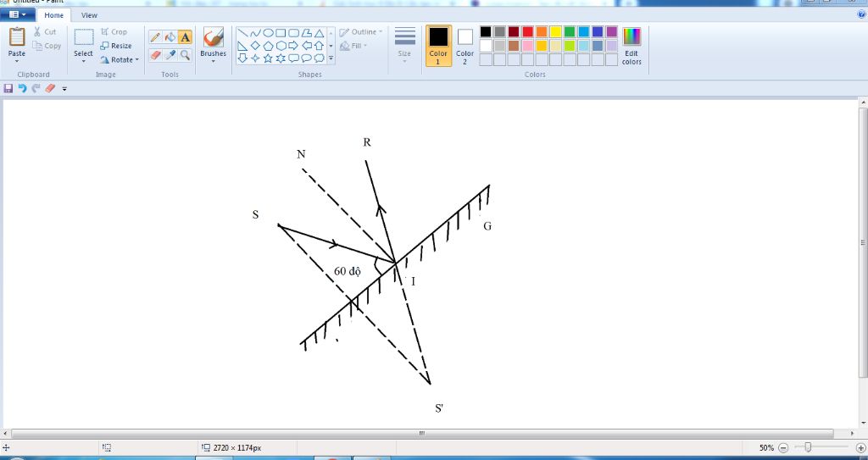Choose the Oval shape
The image size is (868, 460).
coord(268,33)
